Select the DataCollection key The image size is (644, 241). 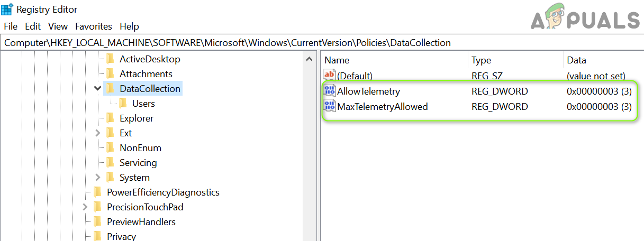tap(150, 89)
